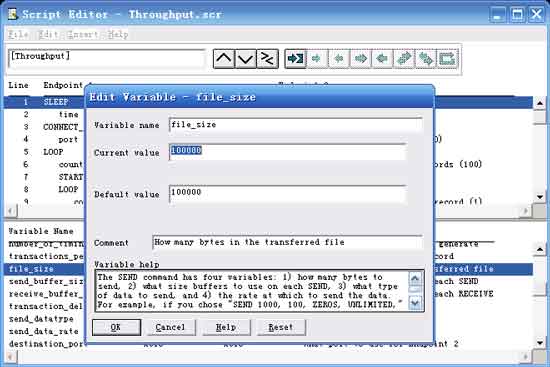Viewport: 550px width, 367px height.
Task: Click variable list scroll-up arrow
Action: tap(539, 249)
